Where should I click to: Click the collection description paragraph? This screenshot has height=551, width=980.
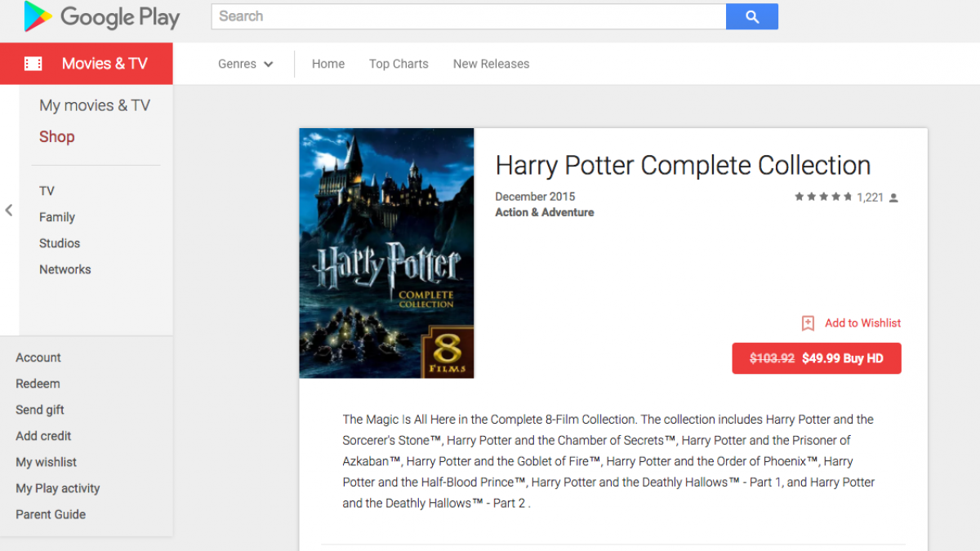(609, 461)
